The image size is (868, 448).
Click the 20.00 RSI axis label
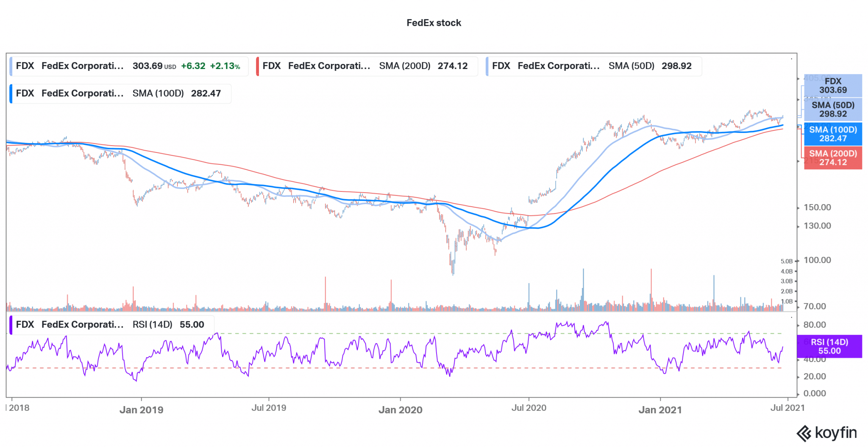click(x=815, y=376)
